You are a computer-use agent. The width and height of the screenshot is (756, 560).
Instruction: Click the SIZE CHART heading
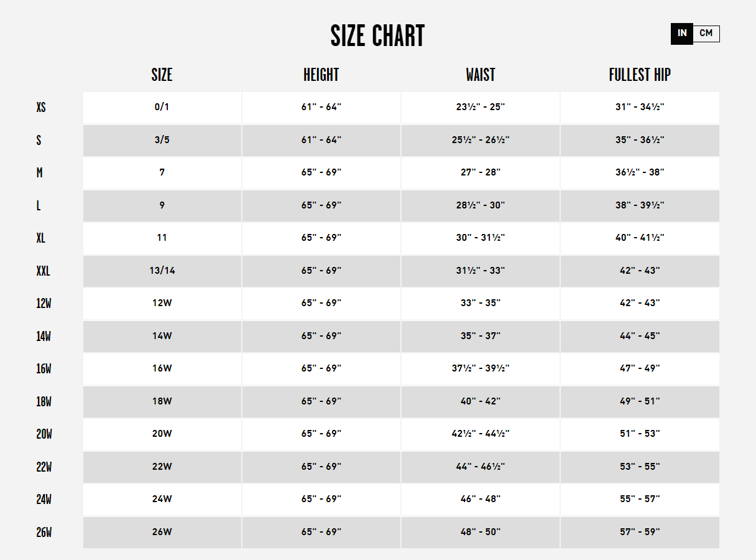(377, 36)
